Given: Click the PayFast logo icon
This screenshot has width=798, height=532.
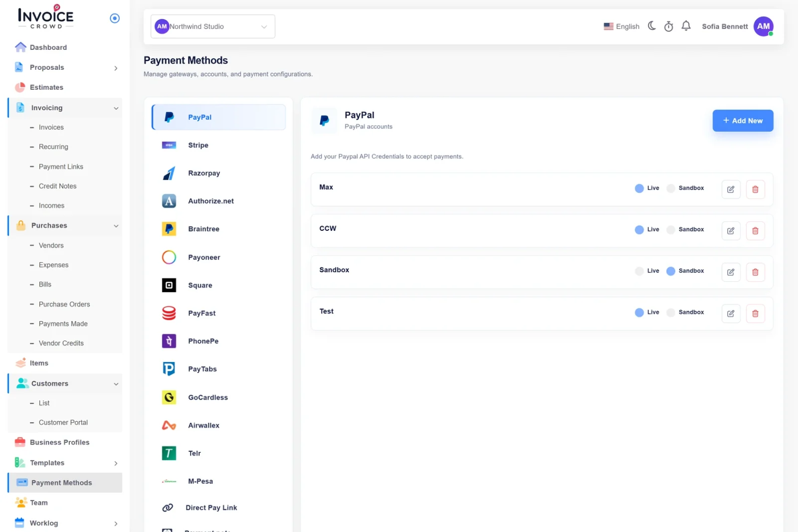Looking at the screenshot, I should pyautogui.click(x=169, y=313).
